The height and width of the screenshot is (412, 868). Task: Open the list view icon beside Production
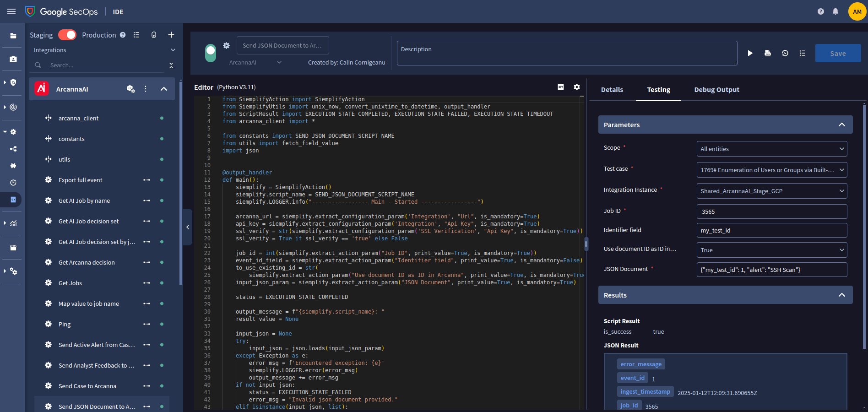(x=136, y=35)
